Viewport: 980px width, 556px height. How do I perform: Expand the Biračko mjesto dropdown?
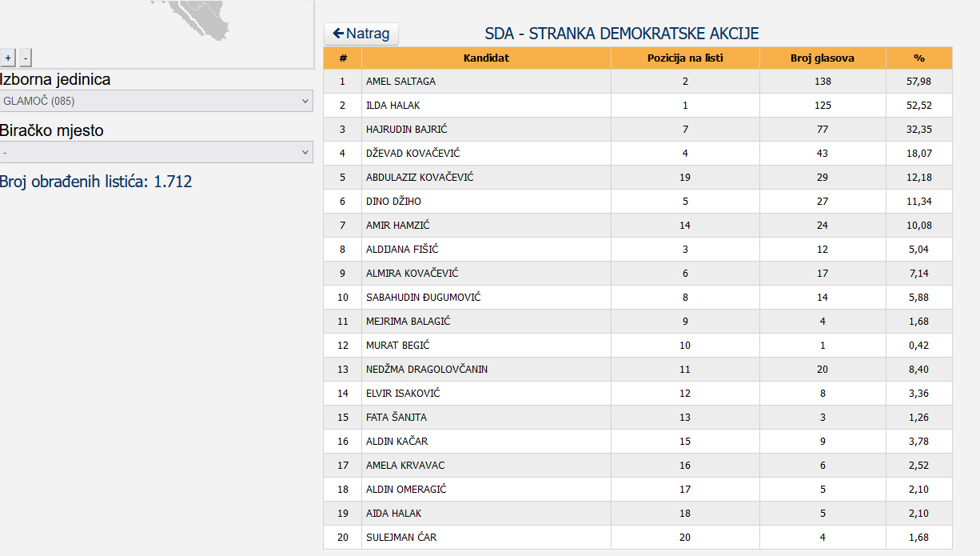tap(157, 152)
